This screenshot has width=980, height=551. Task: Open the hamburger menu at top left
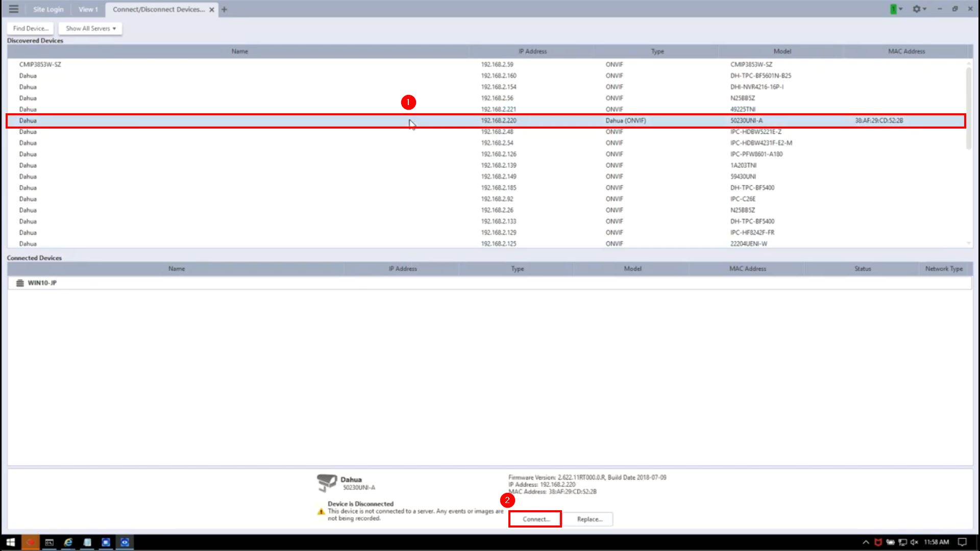14,9
